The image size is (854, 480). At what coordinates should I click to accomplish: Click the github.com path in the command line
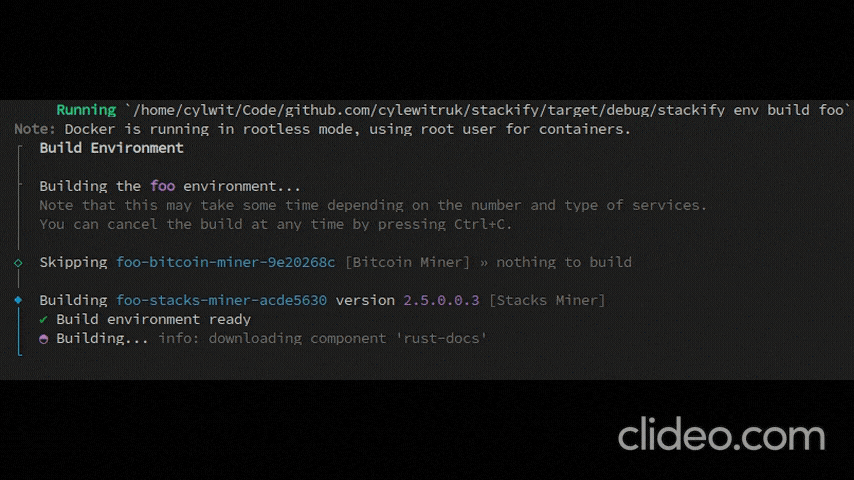(327, 110)
